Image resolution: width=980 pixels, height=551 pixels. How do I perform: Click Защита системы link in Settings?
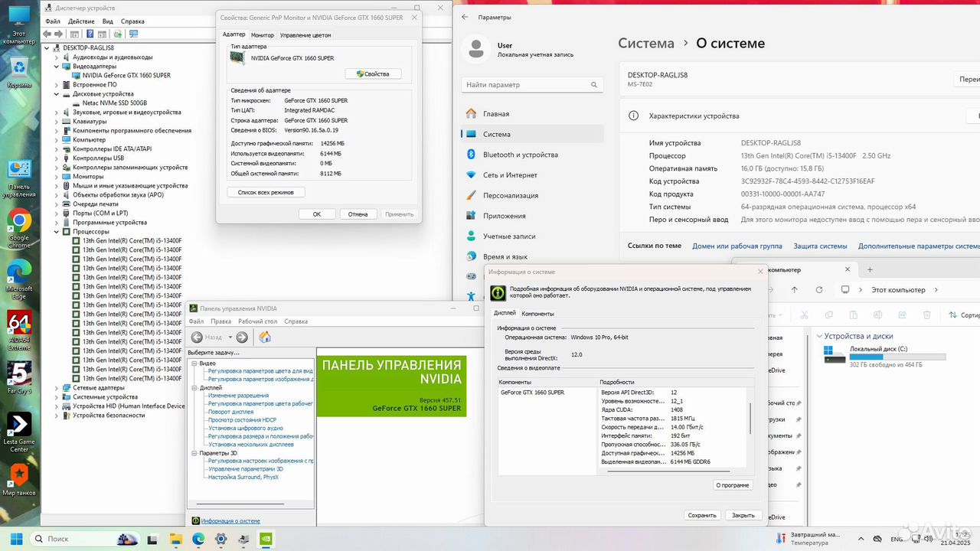(820, 246)
